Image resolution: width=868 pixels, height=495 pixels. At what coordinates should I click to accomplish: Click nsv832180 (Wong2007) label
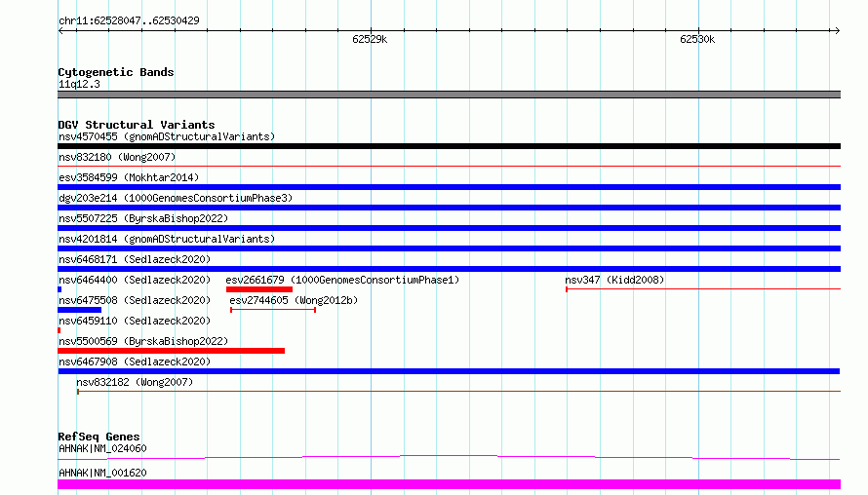click(x=117, y=157)
